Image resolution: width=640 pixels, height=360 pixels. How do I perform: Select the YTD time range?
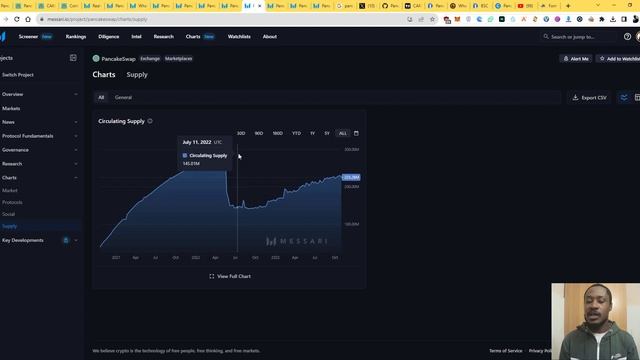point(296,133)
